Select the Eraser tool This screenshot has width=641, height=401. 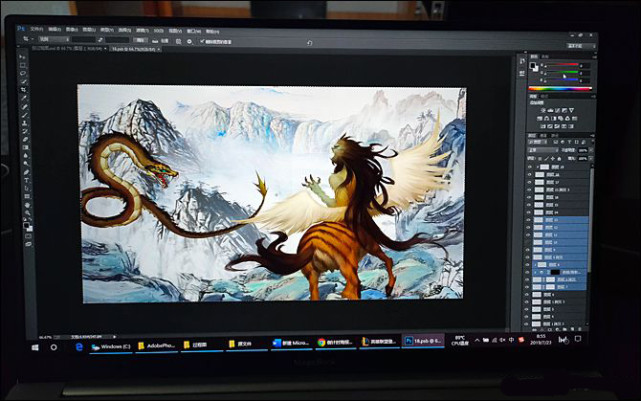(x=25, y=139)
